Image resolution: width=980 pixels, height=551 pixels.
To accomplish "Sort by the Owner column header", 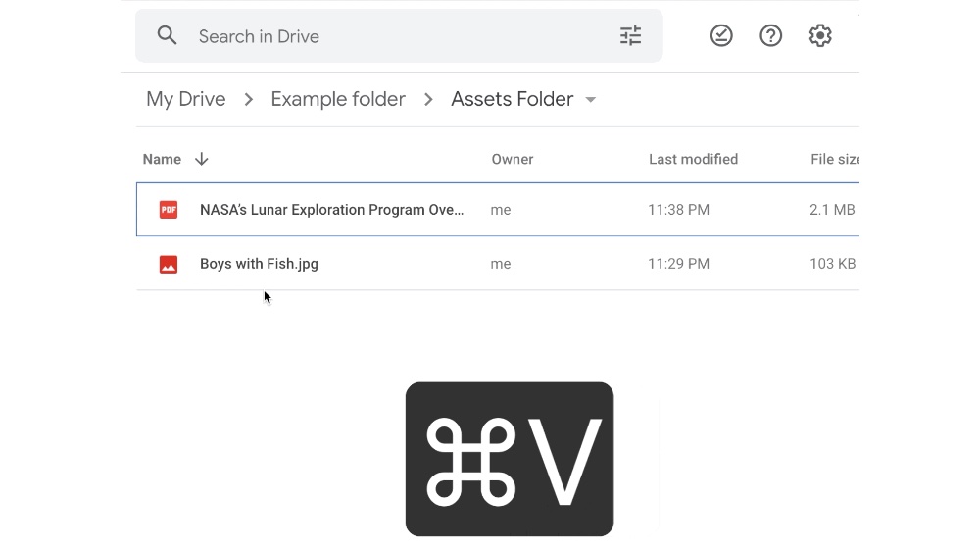I will 513,159.
